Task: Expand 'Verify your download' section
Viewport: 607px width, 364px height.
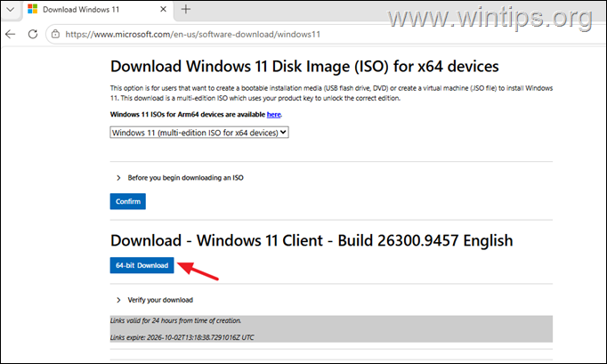Action: pos(155,300)
